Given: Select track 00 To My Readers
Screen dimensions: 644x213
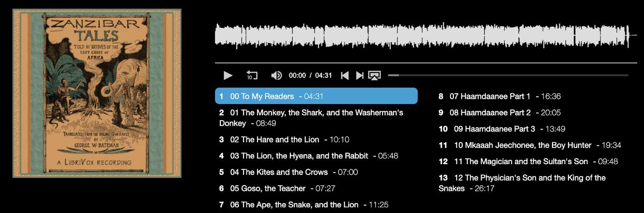Looking at the screenshot, I should pos(316,96).
